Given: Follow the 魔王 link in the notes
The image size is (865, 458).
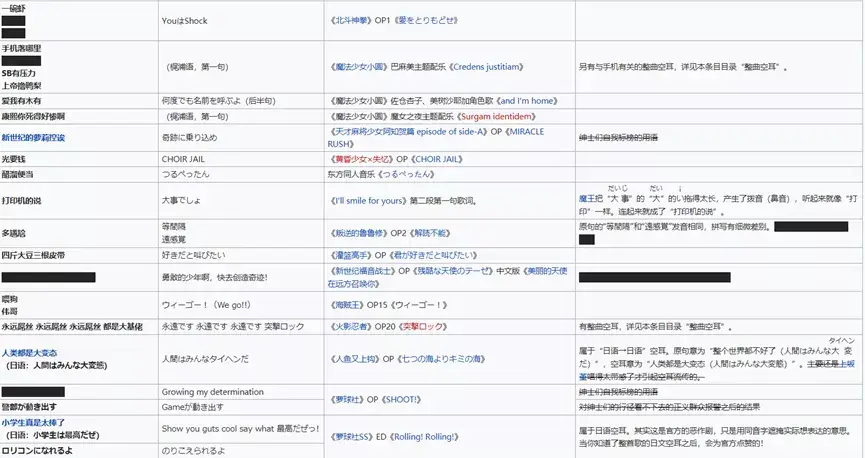Looking at the screenshot, I should pyautogui.click(x=586, y=199).
